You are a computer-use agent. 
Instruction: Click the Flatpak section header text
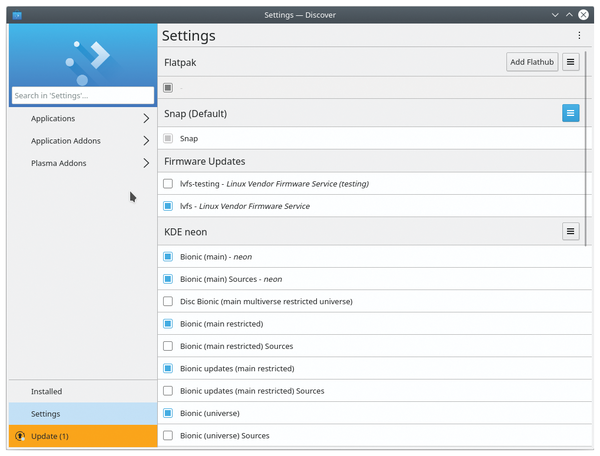180,62
